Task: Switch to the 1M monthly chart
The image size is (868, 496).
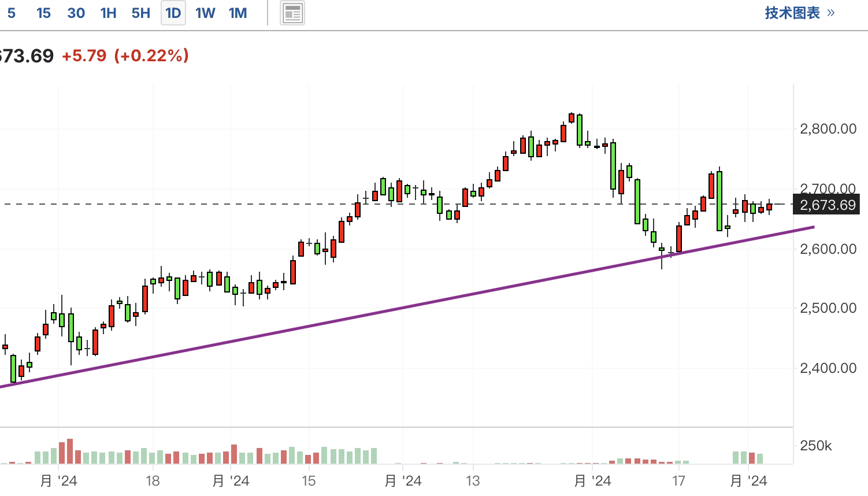Action: [238, 13]
